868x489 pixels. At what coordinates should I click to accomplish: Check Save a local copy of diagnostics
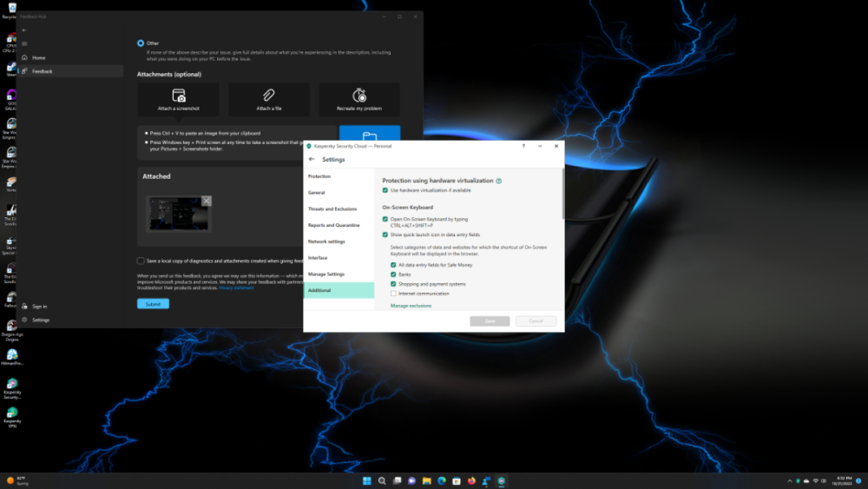click(x=141, y=261)
